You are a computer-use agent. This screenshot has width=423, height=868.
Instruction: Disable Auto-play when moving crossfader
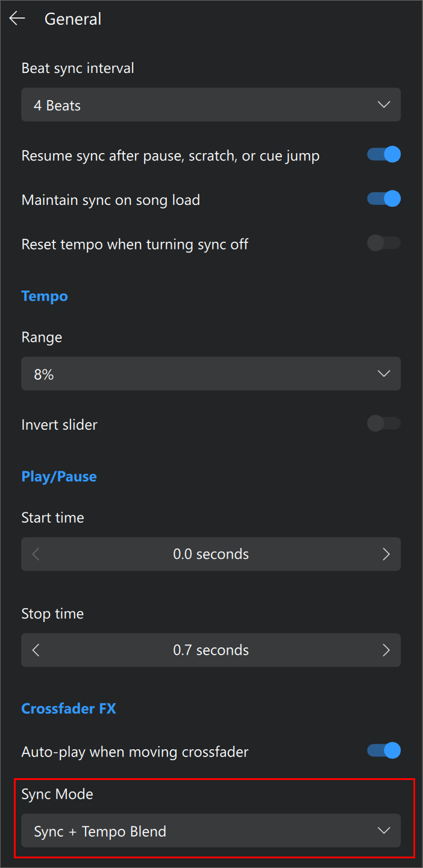click(384, 751)
